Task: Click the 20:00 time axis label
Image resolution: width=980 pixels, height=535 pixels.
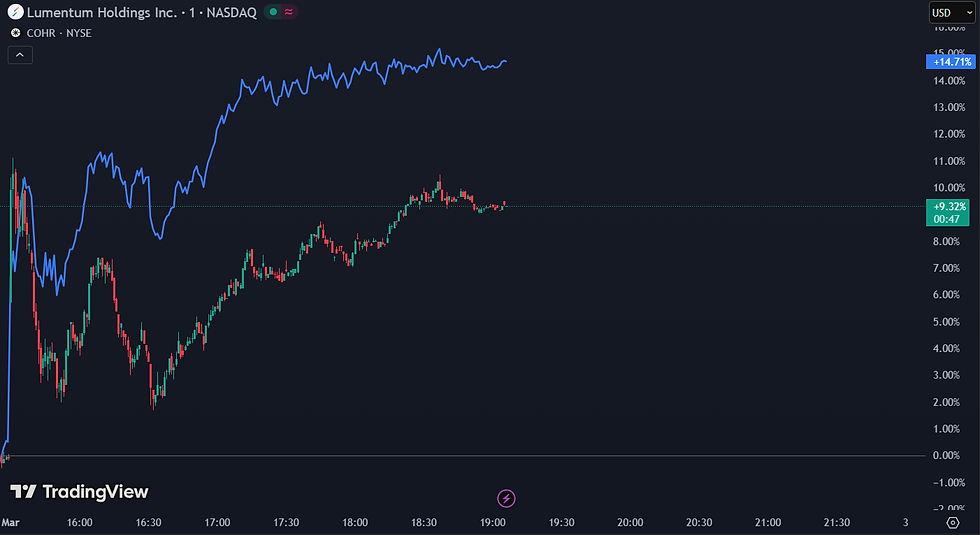Action: click(630, 522)
